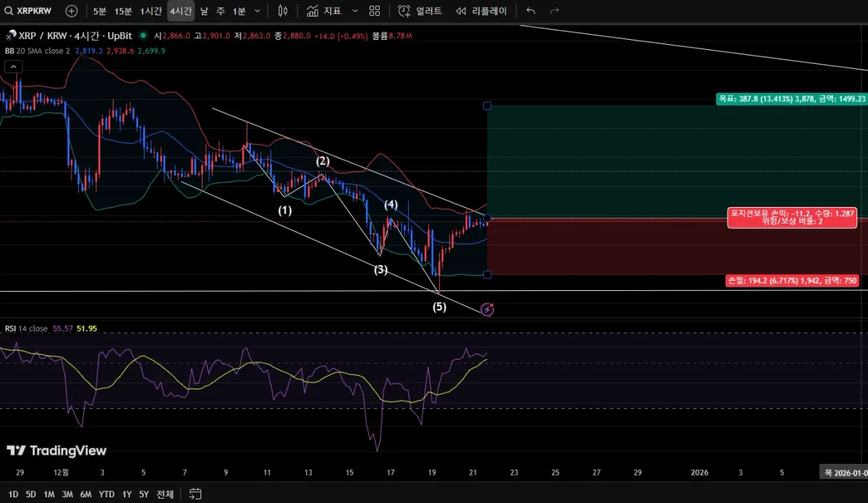This screenshot has height=503, width=868.
Task: Click the 손절 stop-loss label
Action: point(796,280)
